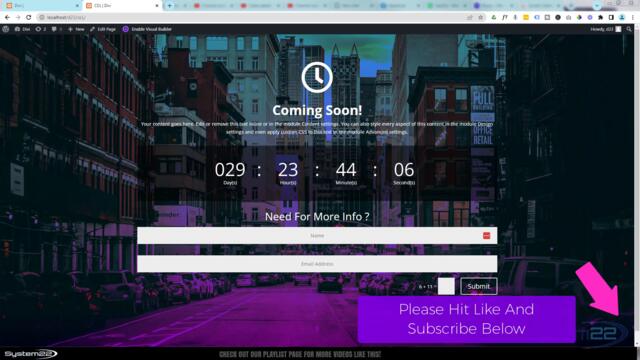Click the share icon in the address bar
Screen dimensions: 640x360
pos(470,18)
